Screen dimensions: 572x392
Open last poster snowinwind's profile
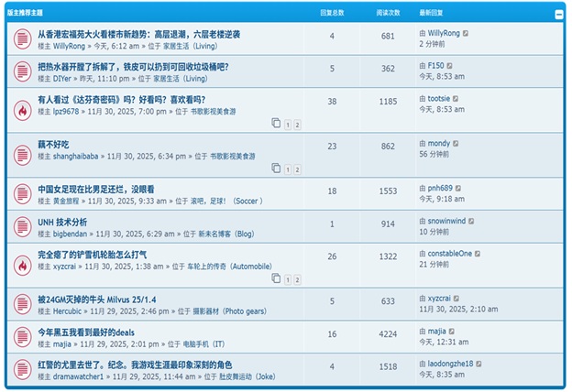[446, 222]
